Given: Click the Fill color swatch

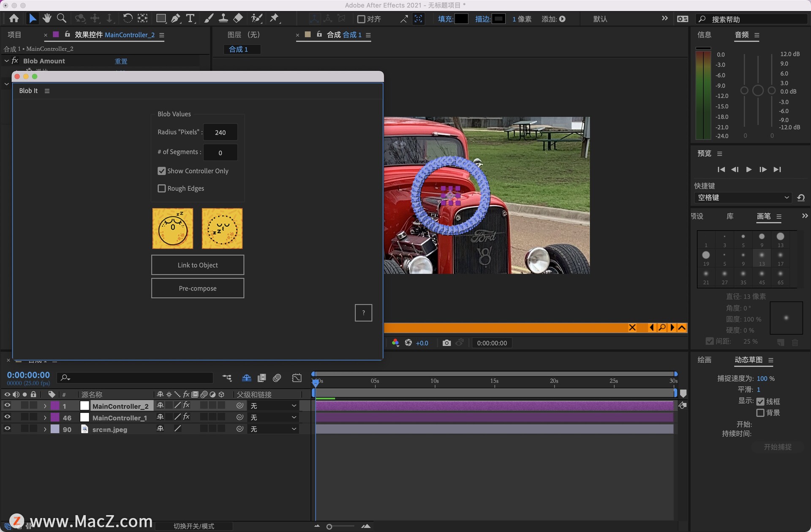Looking at the screenshot, I should click(x=461, y=19).
